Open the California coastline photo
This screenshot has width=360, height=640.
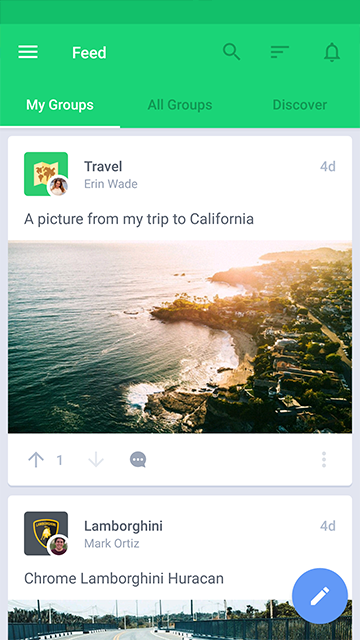pos(180,337)
